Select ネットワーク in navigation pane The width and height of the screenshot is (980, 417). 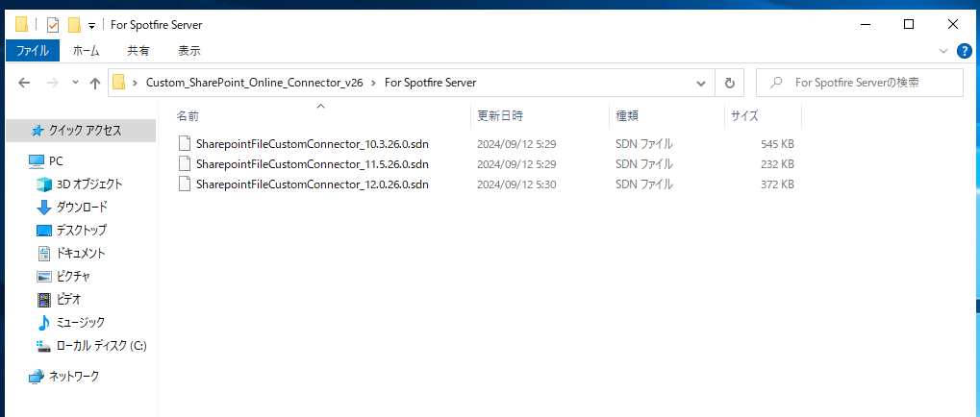[x=74, y=376]
